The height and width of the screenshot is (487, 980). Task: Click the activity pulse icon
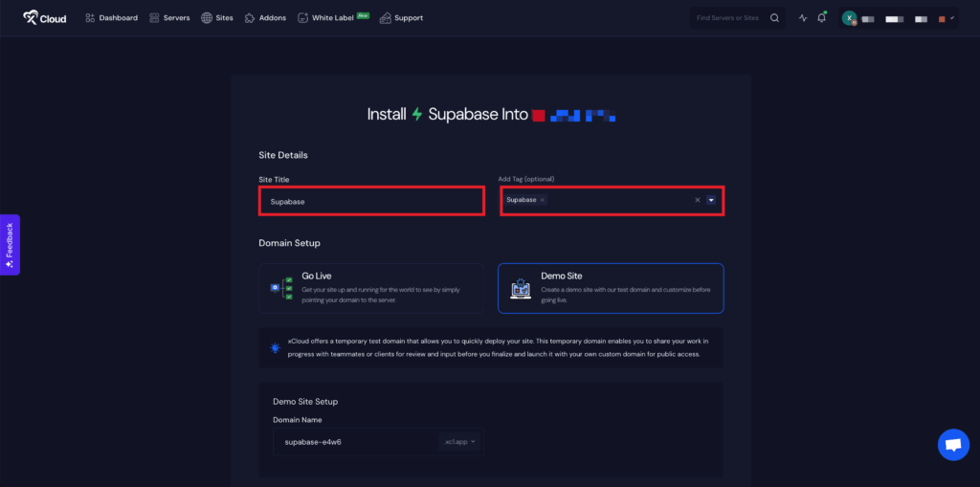coord(803,17)
